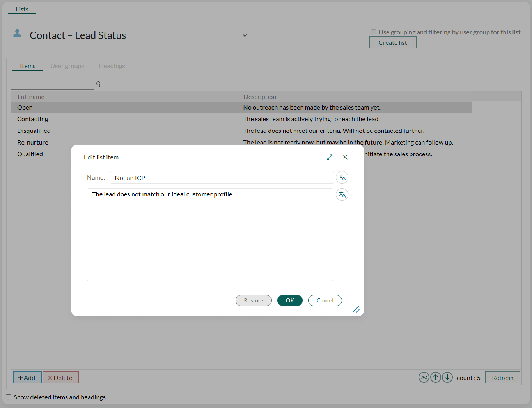Click the search magnifier icon above the list
This screenshot has height=408, width=532.
98,84
